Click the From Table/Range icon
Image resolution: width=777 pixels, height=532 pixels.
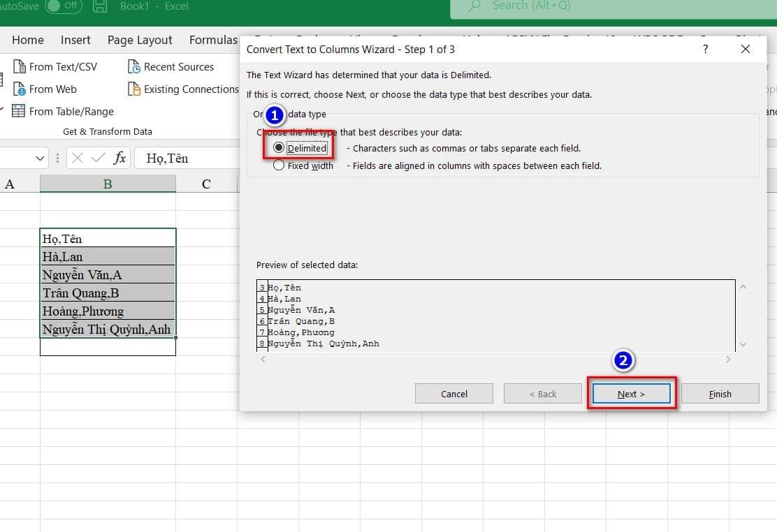click(19, 112)
